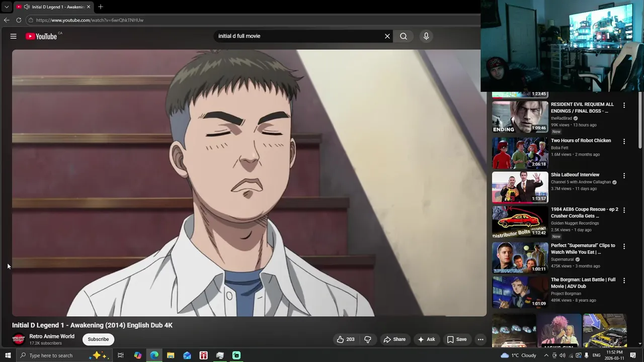Open The Borgman Last Battle title
The height and width of the screenshot is (362, 644).
pos(583,283)
